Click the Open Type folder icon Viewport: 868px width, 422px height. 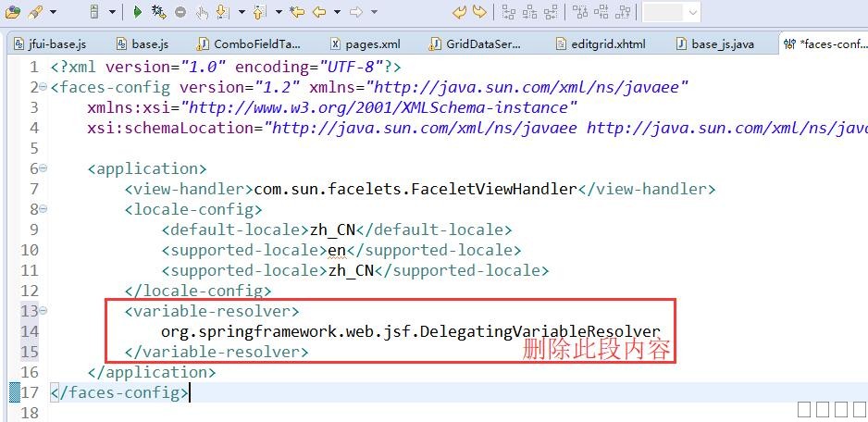point(12,12)
